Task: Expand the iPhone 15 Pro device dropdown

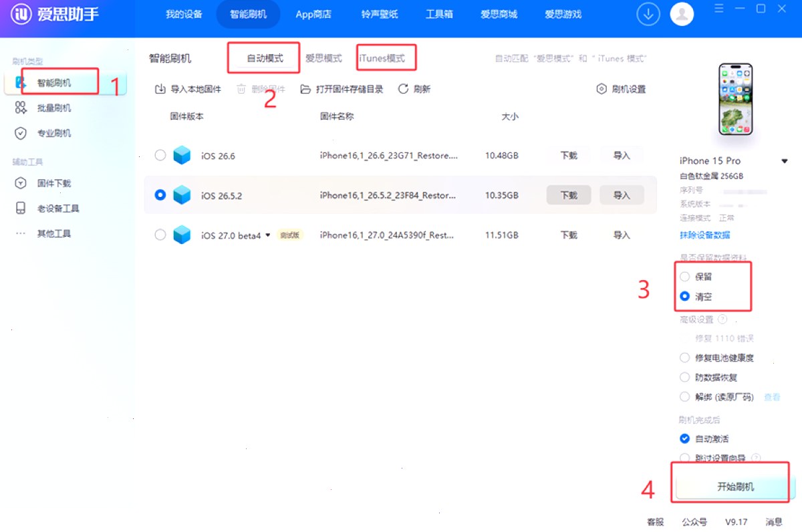Action: (x=785, y=161)
